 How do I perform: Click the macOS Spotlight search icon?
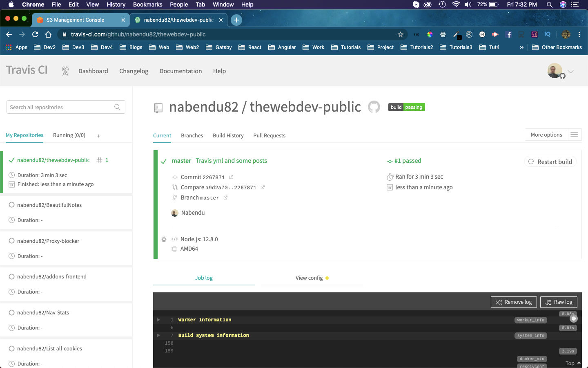tap(550, 4)
